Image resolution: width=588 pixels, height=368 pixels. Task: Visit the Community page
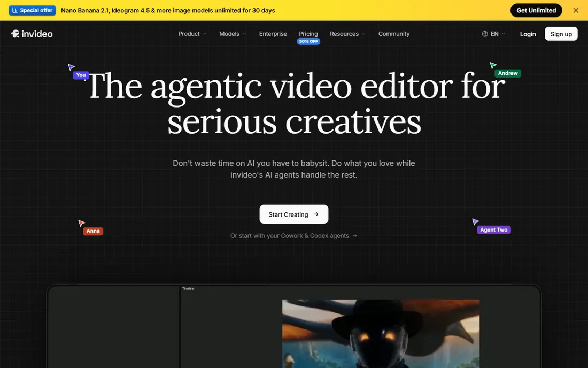(x=394, y=34)
